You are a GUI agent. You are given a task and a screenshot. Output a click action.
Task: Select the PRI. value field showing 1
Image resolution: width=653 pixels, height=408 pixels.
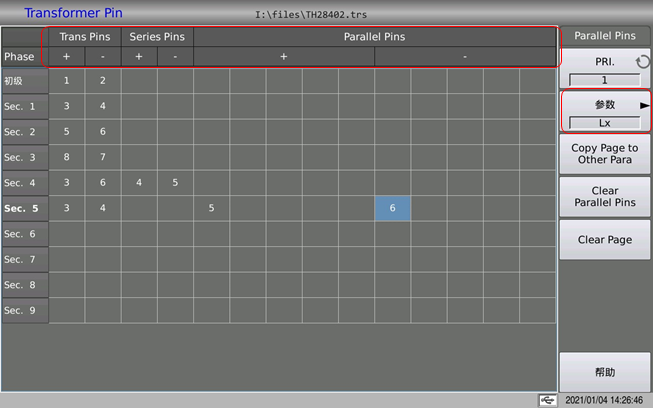[x=604, y=80]
